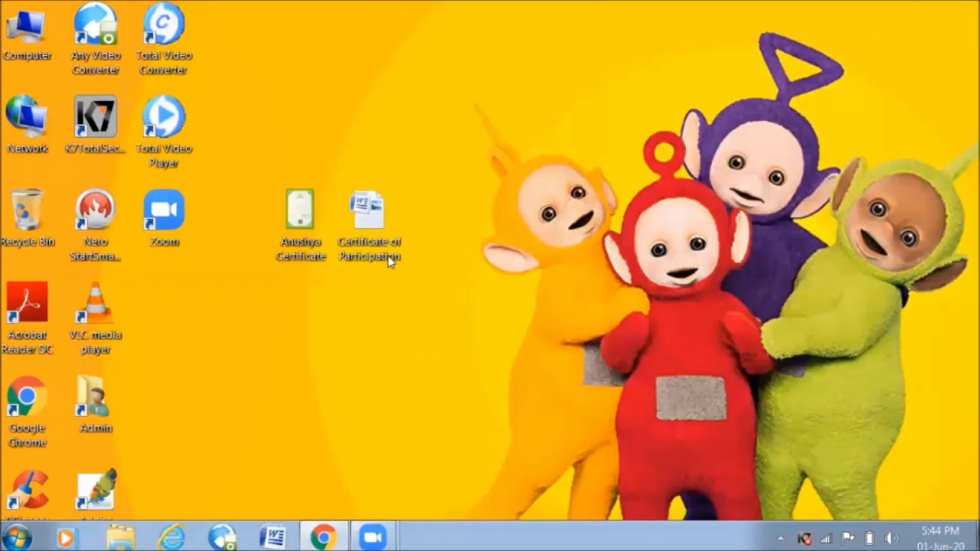Switch to Google Chrome in taskbar

coord(323,537)
